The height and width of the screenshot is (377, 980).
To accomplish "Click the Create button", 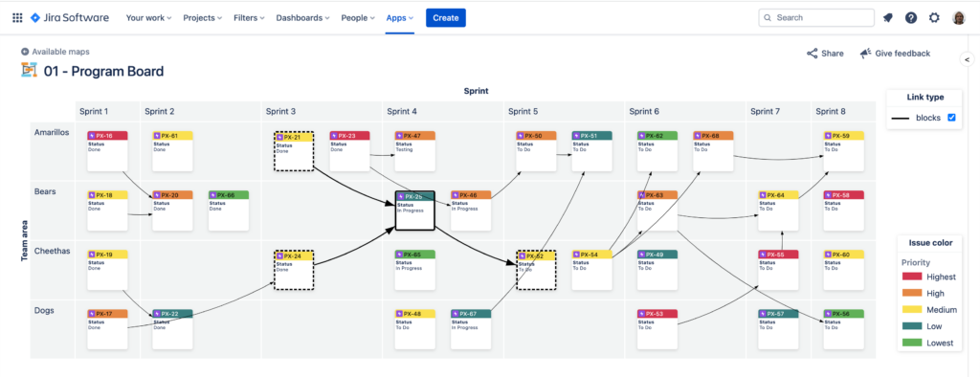I will (x=446, y=18).
